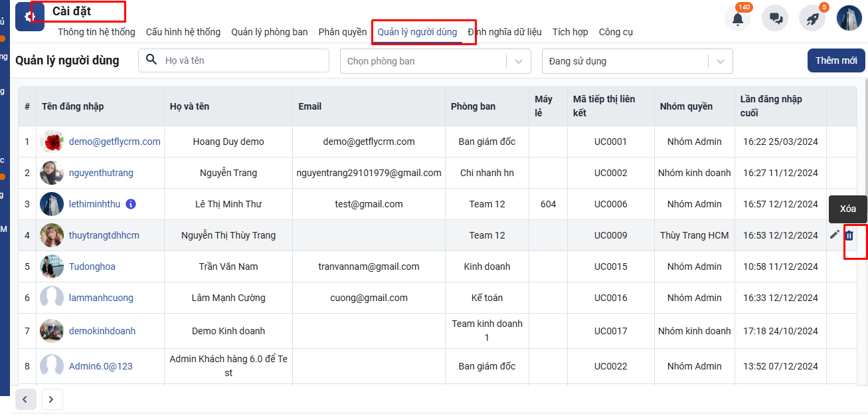Open the Đang sử dụng status dropdown

coord(720,61)
